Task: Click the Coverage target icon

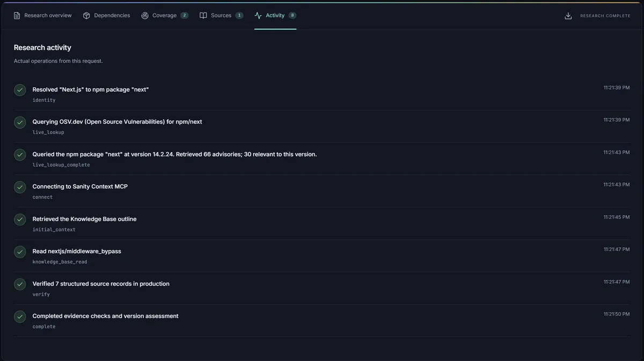Action: (x=145, y=16)
